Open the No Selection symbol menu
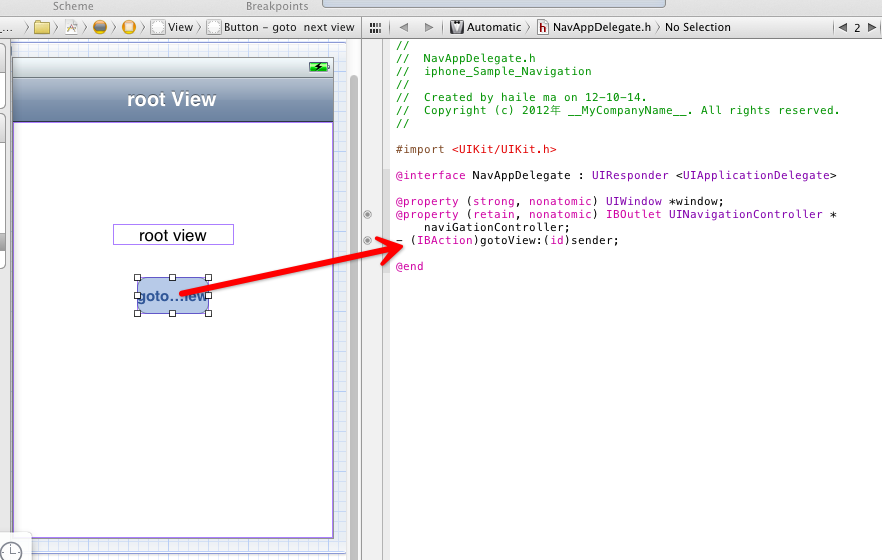 [x=698, y=27]
